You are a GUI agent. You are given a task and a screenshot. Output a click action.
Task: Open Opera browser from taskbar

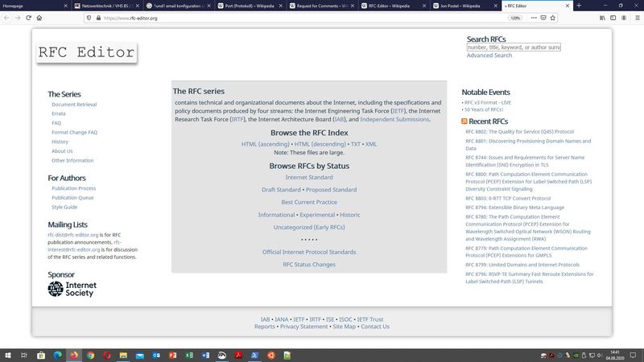click(x=107, y=355)
